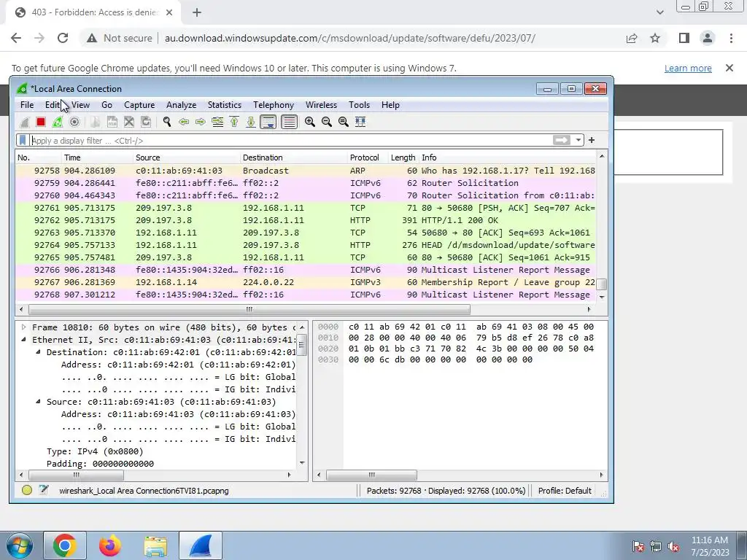Image resolution: width=747 pixels, height=560 pixels.
Task: Stop capturing packets with the red square
Action: pyautogui.click(x=41, y=122)
